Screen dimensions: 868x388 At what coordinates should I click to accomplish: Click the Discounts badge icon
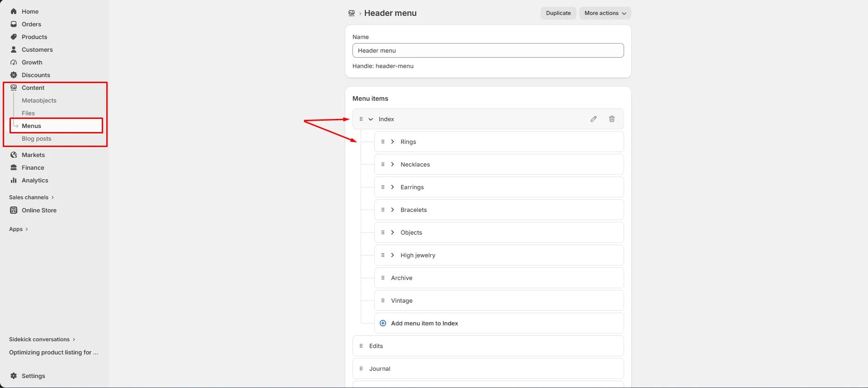click(14, 75)
